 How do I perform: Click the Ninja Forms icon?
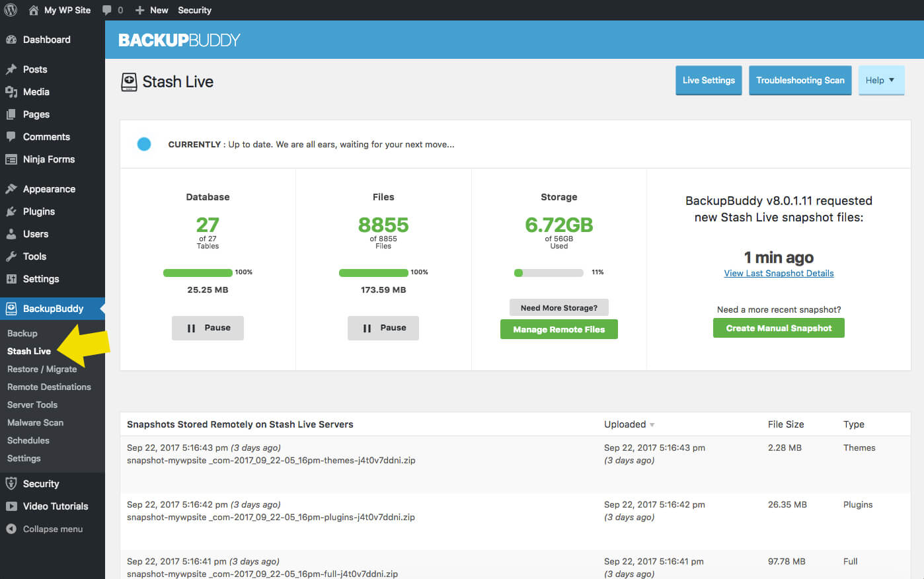pos(11,159)
